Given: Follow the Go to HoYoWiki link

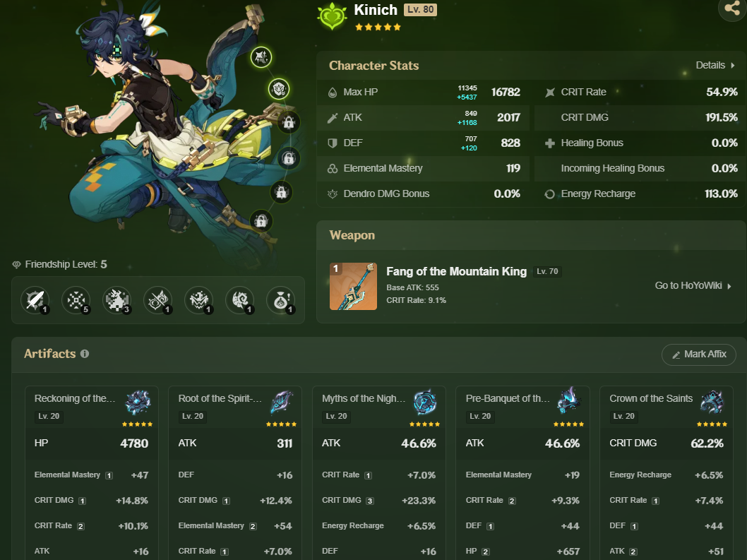Looking at the screenshot, I should pyautogui.click(x=690, y=285).
